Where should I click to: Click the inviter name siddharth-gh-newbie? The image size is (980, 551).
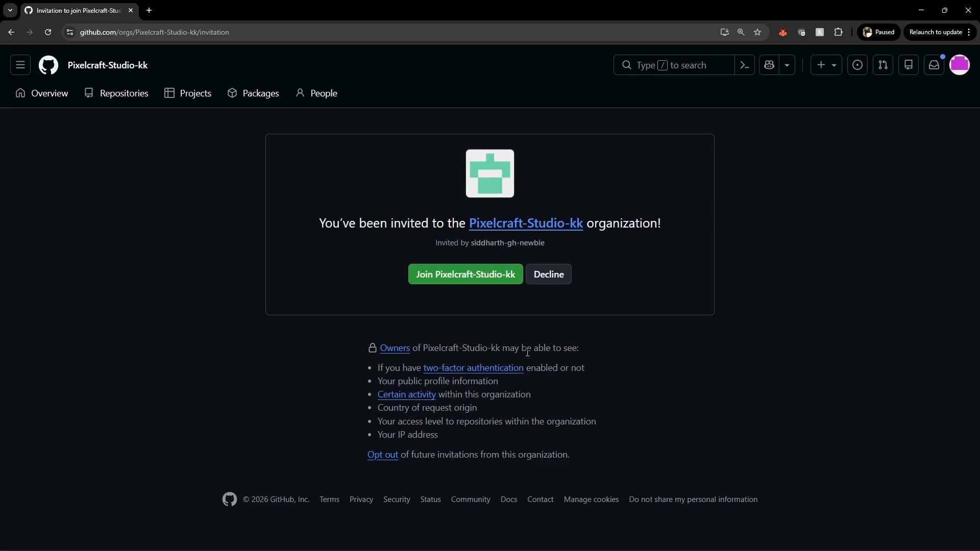pos(507,243)
